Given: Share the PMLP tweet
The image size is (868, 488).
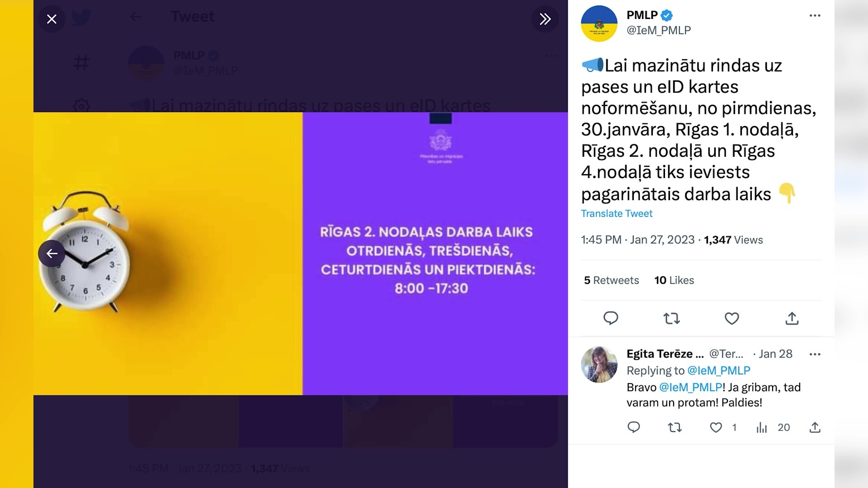Looking at the screenshot, I should pyautogui.click(x=792, y=319).
